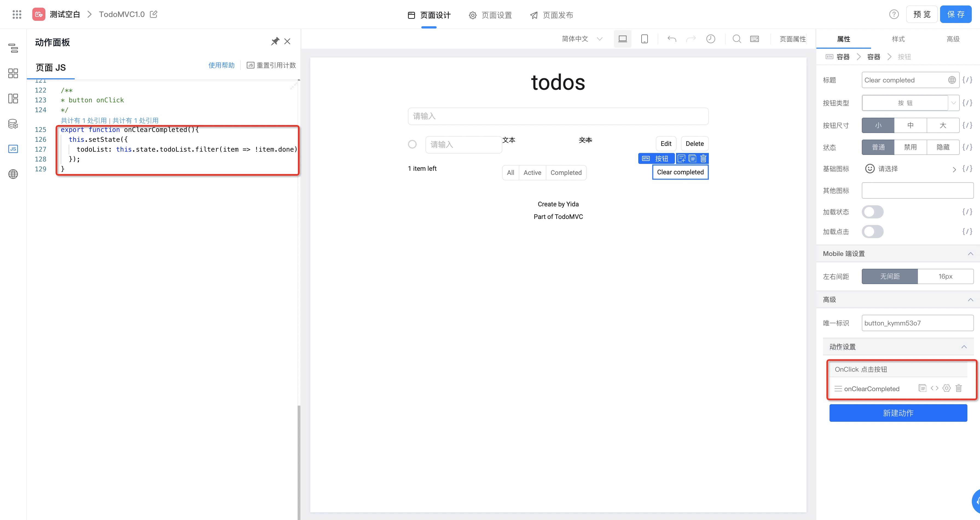Open the outline tree sidebar icon
The image size is (980, 520).
(13, 48)
